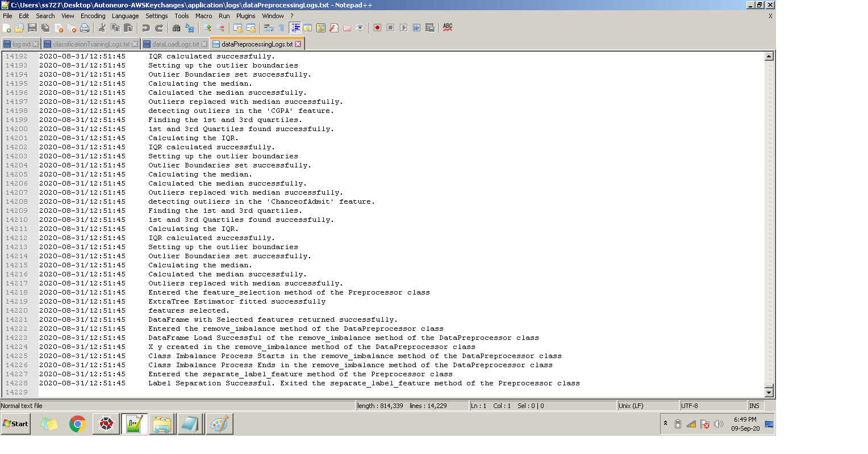This screenshot has height=454, width=868.
Task: Open the Replace dialog icon
Action: (190, 28)
